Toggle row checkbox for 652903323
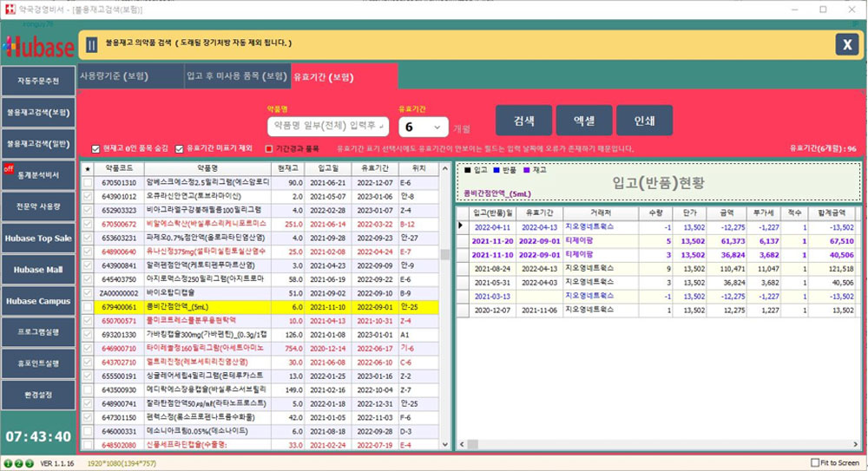This screenshot has width=868, height=471. pos(88,210)
